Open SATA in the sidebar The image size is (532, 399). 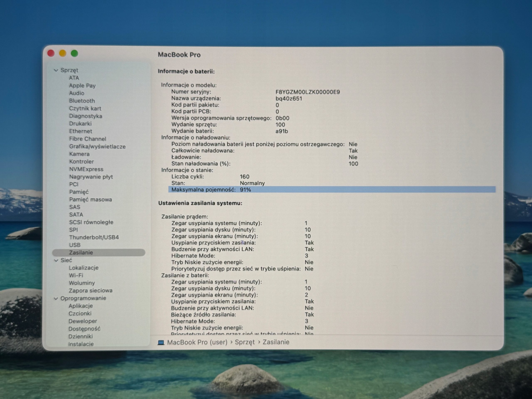76,214
